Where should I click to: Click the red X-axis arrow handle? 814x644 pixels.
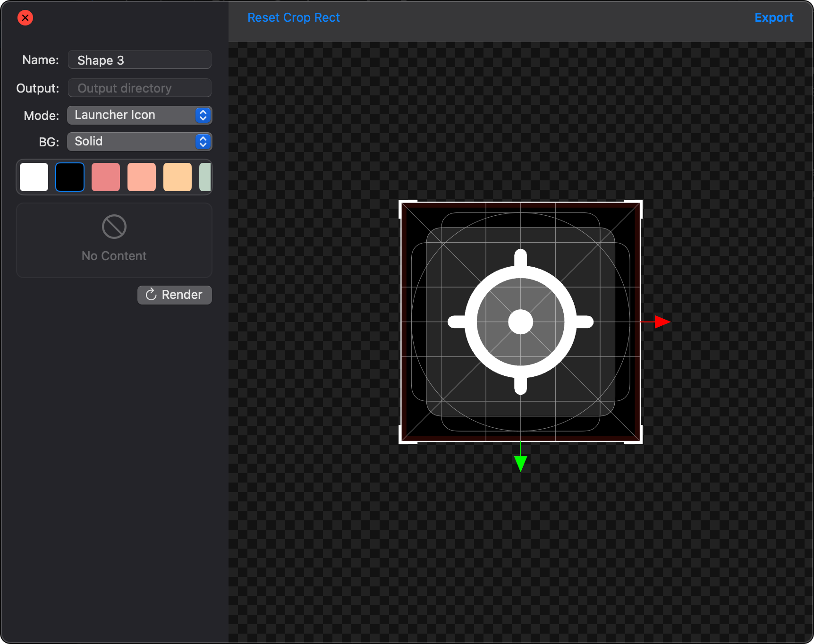tap(662, 322)
